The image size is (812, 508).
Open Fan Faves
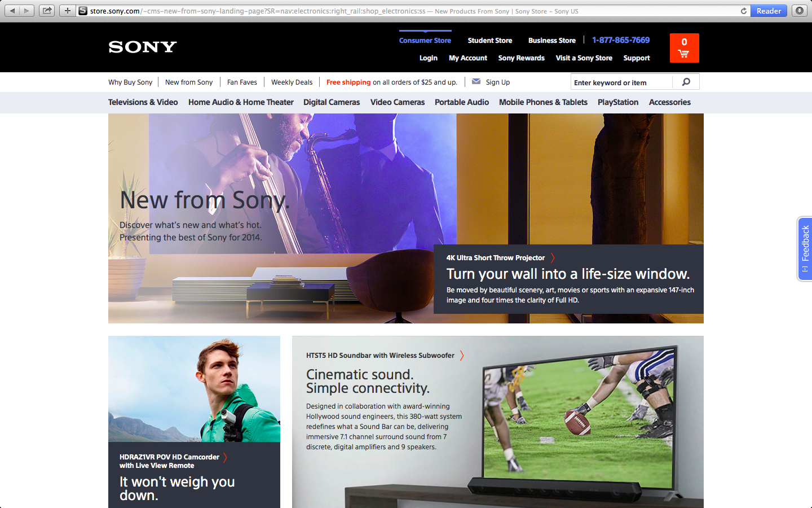coord(242,82)
